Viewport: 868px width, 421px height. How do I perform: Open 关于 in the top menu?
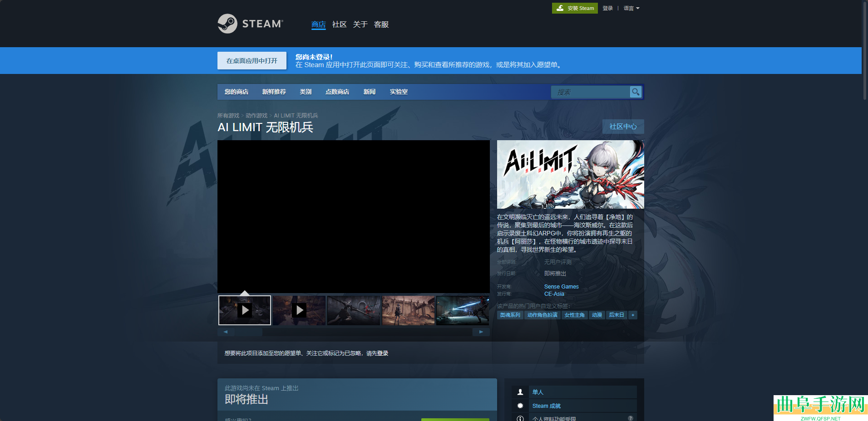coord(360,24)
